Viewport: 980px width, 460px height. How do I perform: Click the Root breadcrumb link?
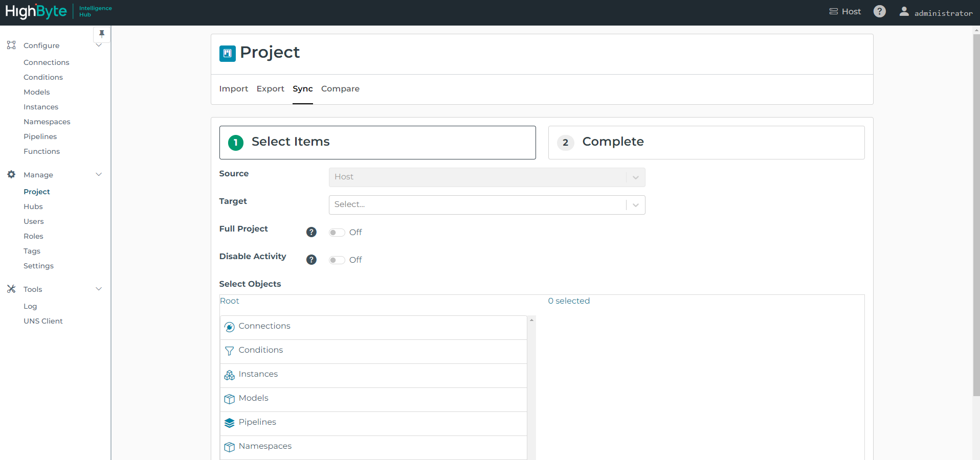[230, 301]
